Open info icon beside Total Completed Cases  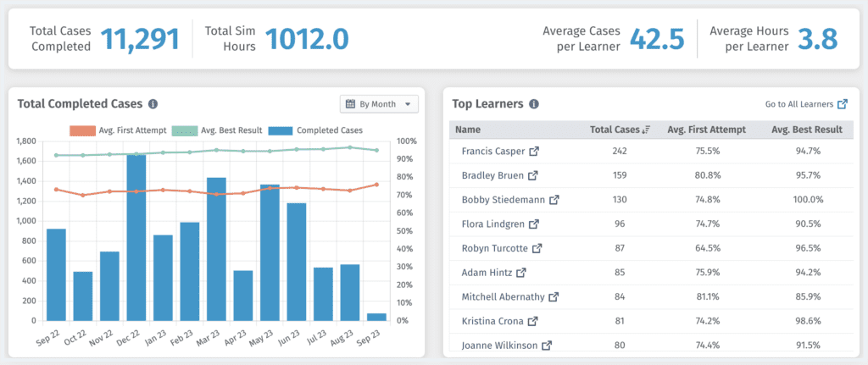click(153, 104)
